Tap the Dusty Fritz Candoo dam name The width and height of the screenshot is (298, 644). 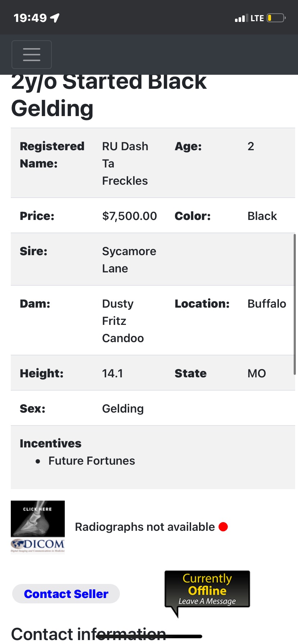(123, 321)
